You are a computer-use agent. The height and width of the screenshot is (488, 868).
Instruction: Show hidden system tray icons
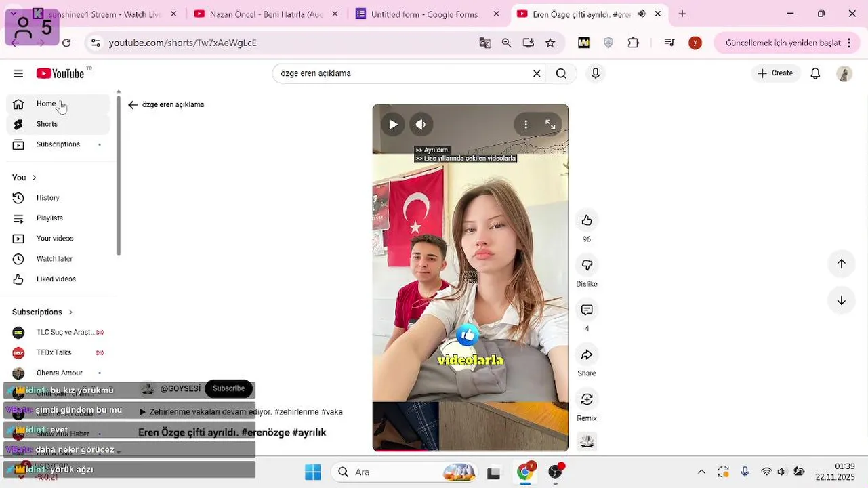[x=701, y=472]
